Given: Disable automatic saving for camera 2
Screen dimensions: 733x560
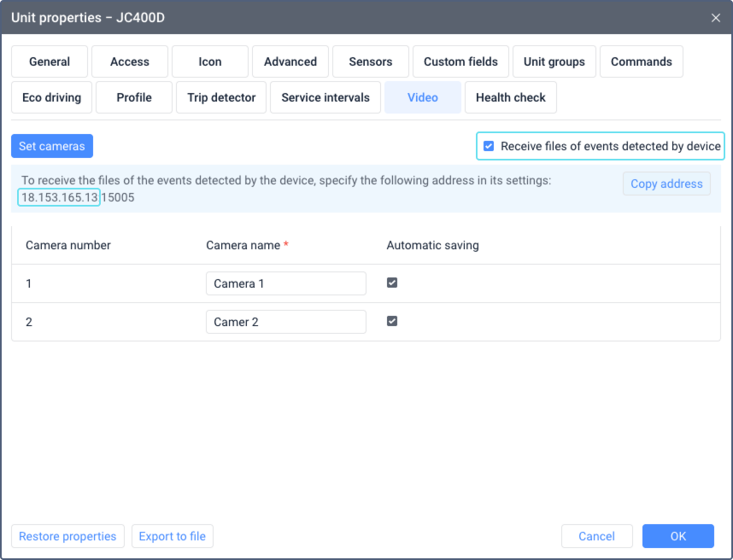Looking at the screenshot, I should click(392, 322).
